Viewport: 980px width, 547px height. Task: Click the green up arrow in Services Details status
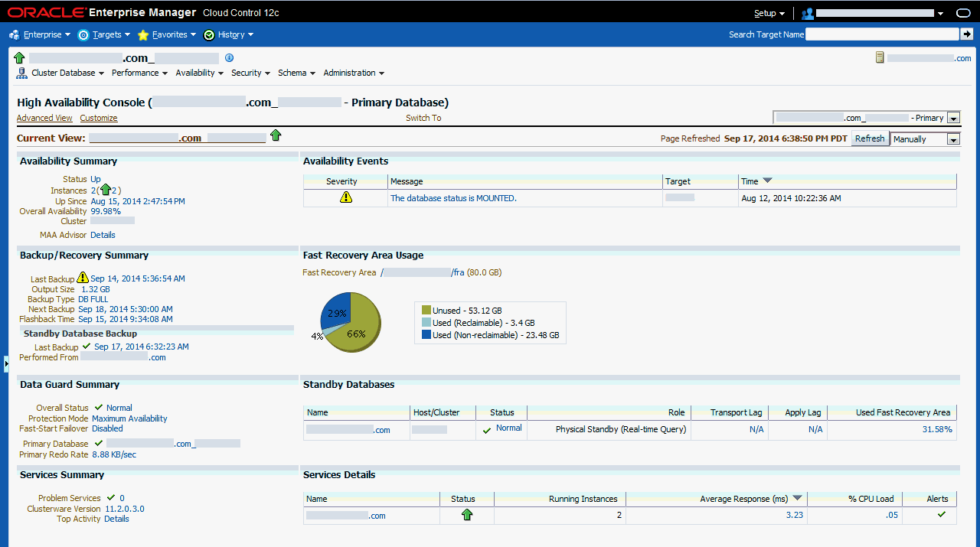coord(467,515)
